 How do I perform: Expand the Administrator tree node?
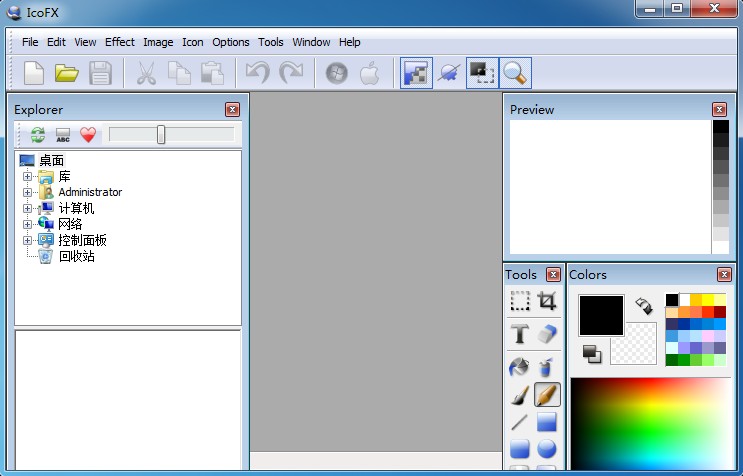27,192
